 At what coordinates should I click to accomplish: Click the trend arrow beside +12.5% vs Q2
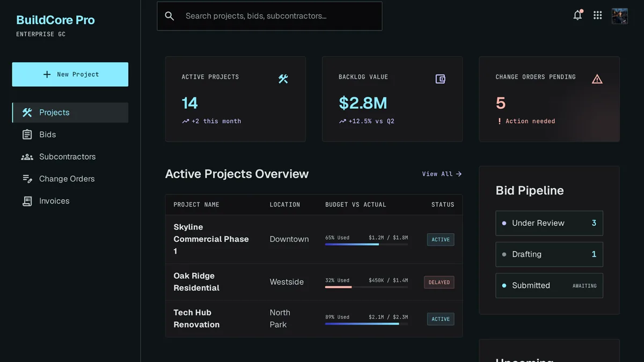342,121
